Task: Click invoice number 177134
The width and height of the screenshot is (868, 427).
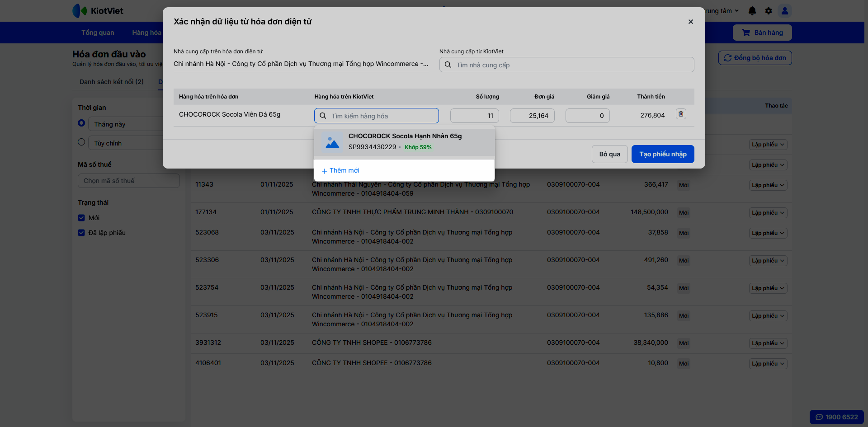Action: pos(206,212)
